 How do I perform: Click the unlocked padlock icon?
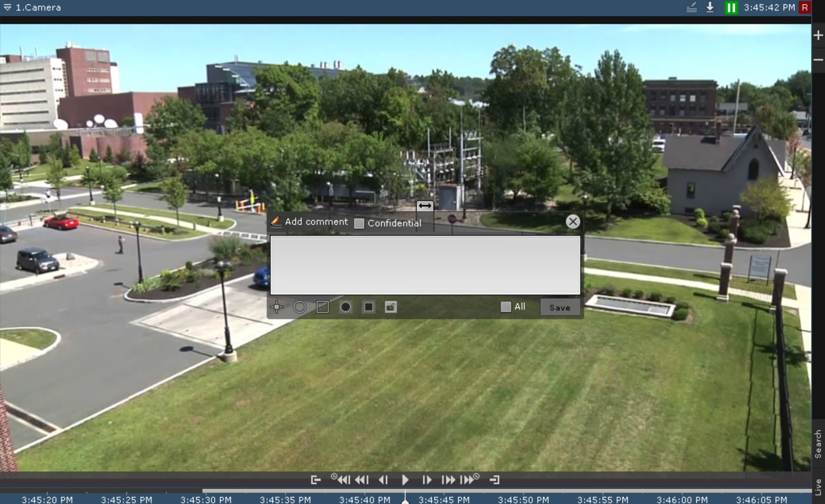coord(391,307)
